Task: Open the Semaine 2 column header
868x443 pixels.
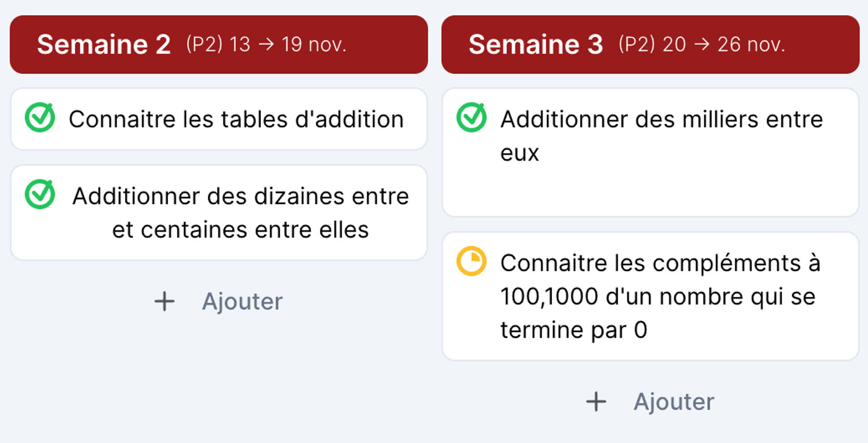Action: [218, 44]
